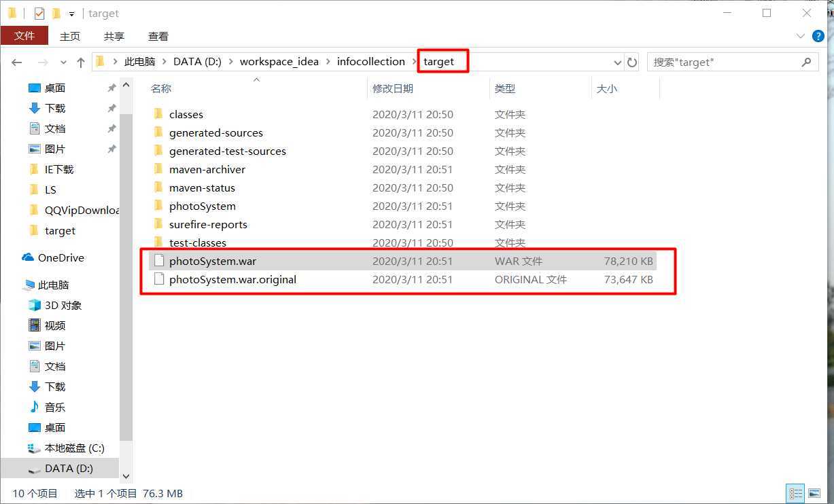Open OneDrive in navigation pane
This screenshot has height=504, width=834.
pyautogui.click(x=60, y=257)
